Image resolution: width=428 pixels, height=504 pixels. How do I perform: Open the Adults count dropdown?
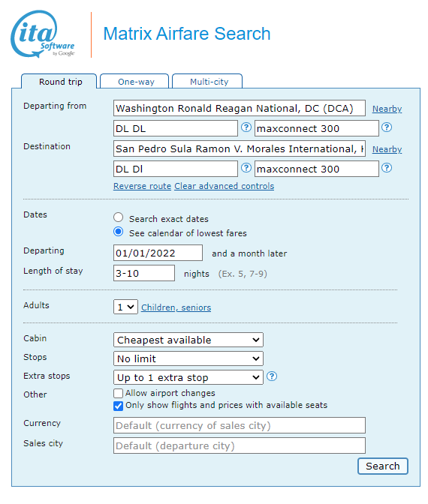point(125,307)
